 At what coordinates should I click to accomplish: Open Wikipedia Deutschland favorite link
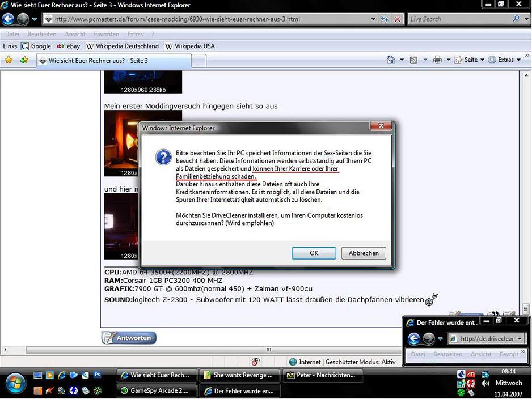click(x=123, y=46)
